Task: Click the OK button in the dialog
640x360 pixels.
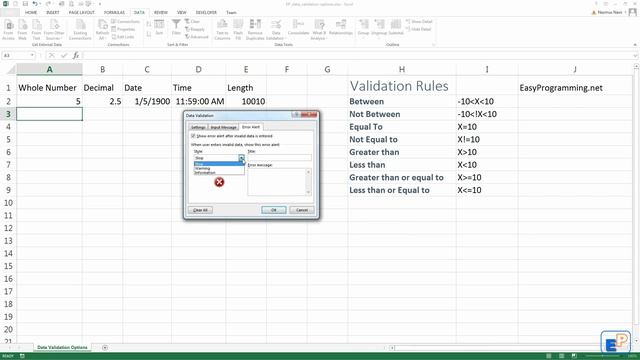Action: point(273,210)
